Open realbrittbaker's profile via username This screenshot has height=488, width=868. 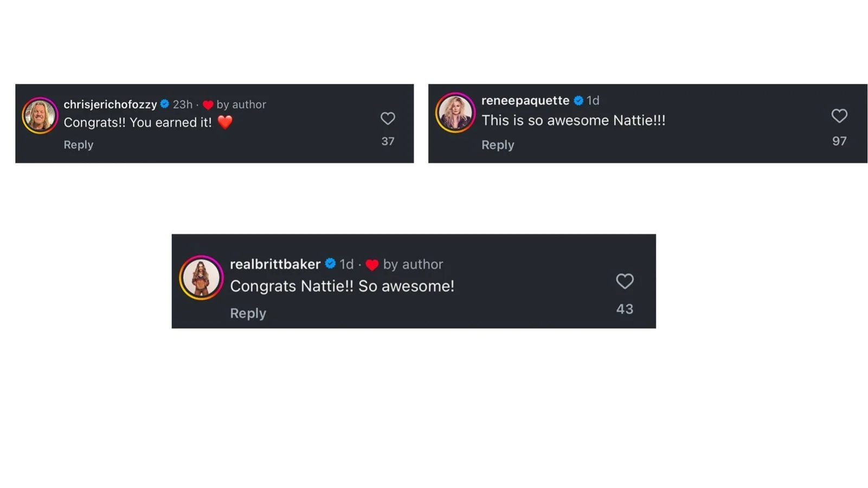click(275, 264)
